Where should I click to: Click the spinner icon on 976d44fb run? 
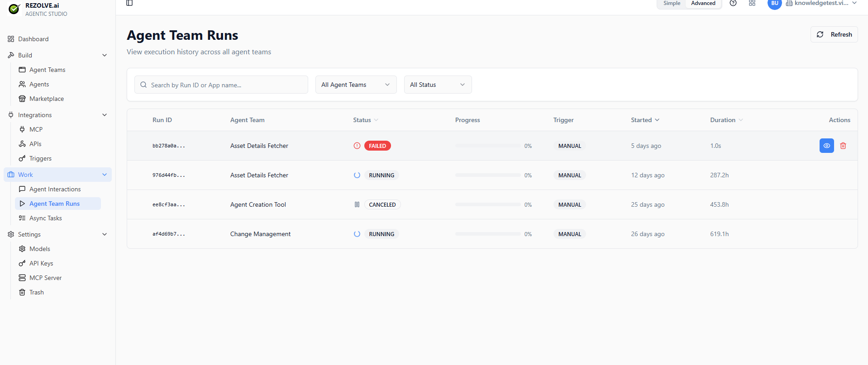(357, 175)
